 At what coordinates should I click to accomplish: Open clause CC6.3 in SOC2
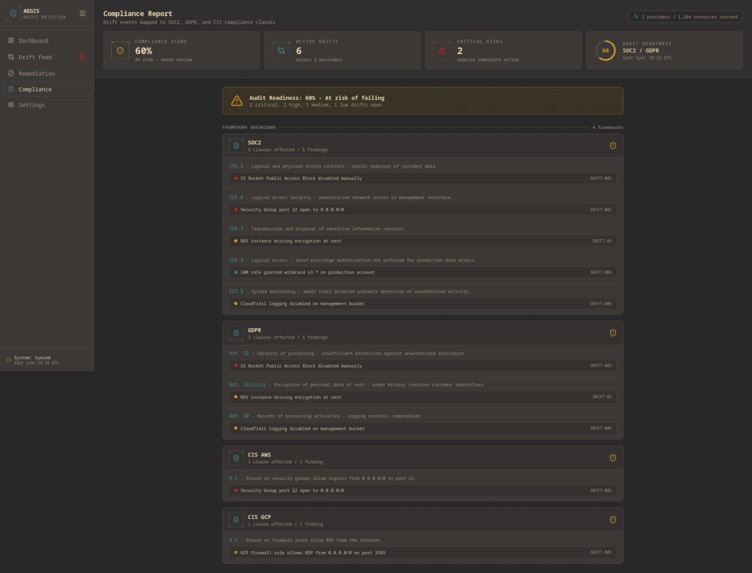tap(236, 260)
